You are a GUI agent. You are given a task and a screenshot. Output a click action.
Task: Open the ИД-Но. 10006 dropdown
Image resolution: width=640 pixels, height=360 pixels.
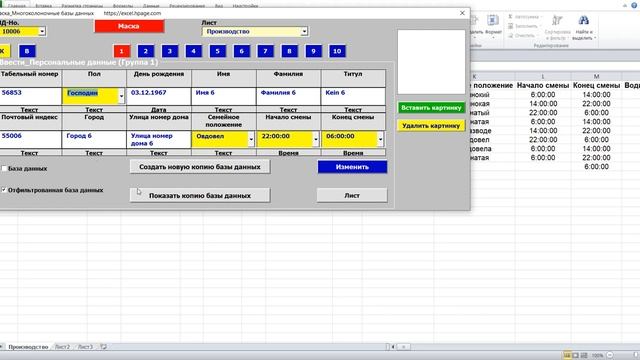[x=42, y=31]
